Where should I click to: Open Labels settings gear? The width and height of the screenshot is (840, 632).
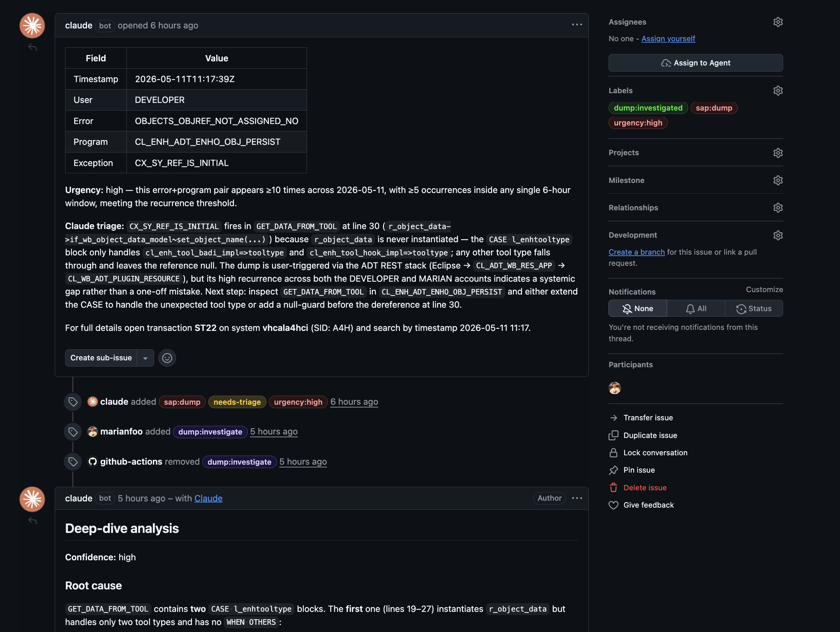coord(778,90)
